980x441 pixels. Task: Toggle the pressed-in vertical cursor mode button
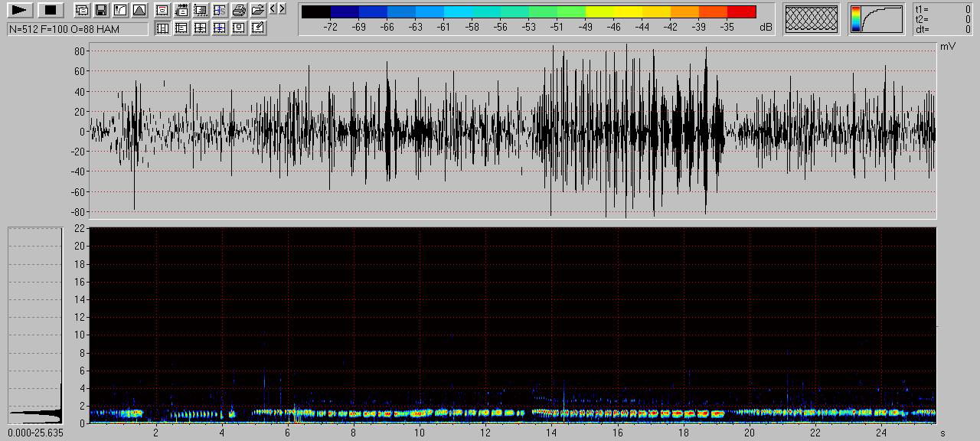(162, 28)
